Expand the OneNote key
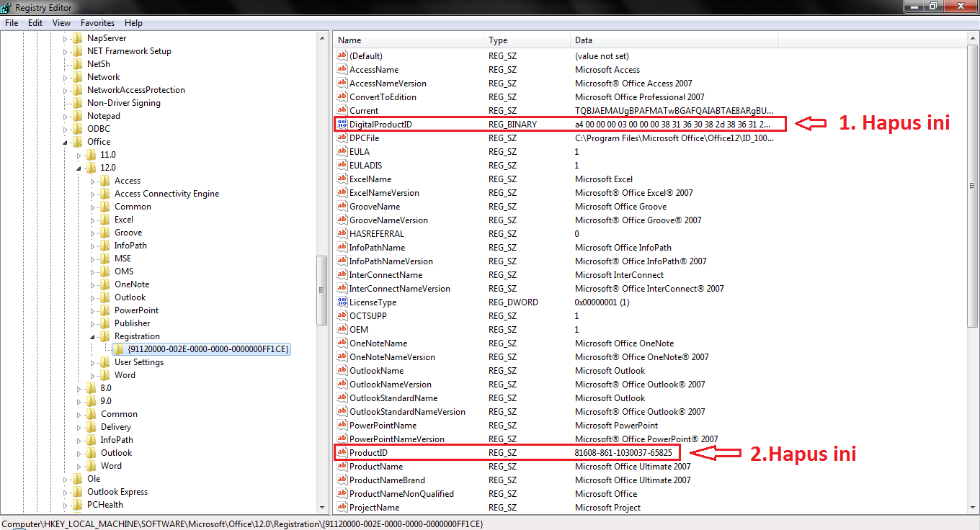Screen dimensions: 980x530 pyautogui.click(x=93, y=284)
